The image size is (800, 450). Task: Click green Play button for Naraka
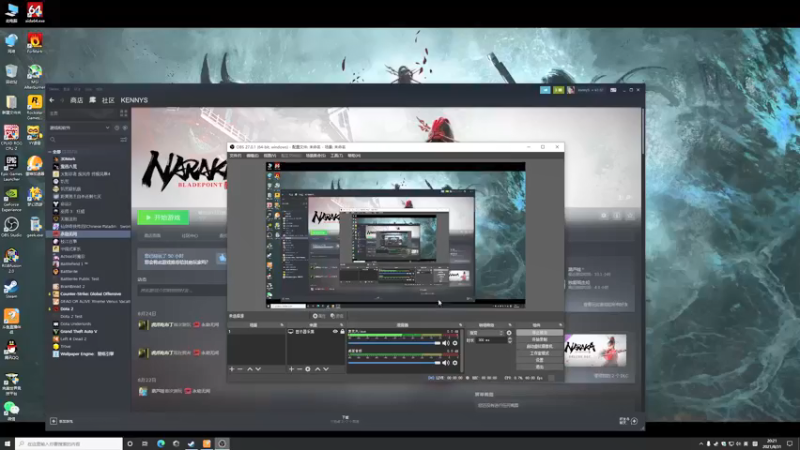[x=163, y=217]
